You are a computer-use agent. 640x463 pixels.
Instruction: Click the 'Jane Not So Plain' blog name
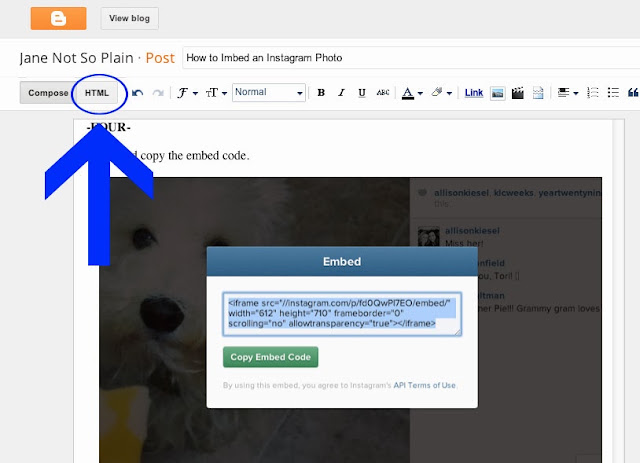tap(76, 58)
